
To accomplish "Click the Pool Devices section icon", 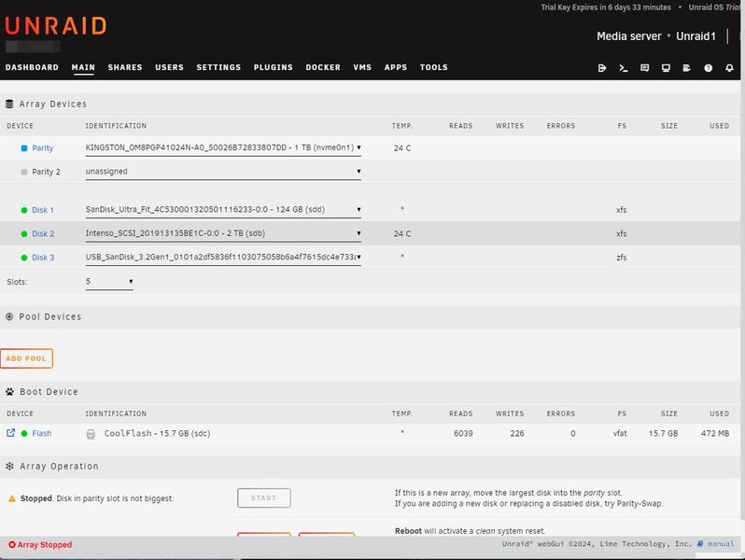I will point(9,316).
